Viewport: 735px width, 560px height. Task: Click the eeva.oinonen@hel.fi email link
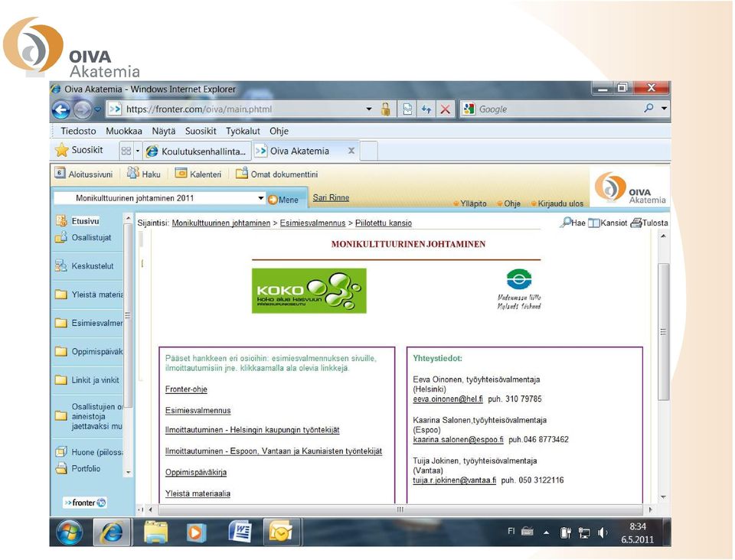pyautogui.click(x=448, y=399)
